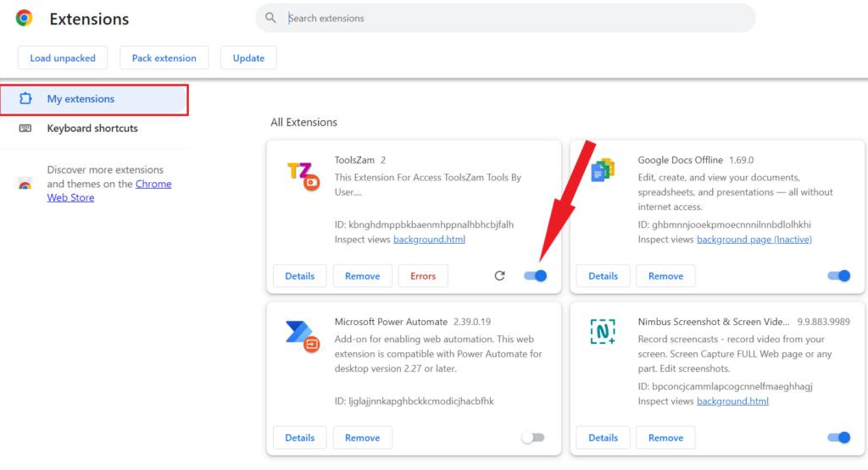The width and height of the screenshot is (868, 470).
Task: Click the Google Docs Offline icon
Action: click(x=603, y=169)
